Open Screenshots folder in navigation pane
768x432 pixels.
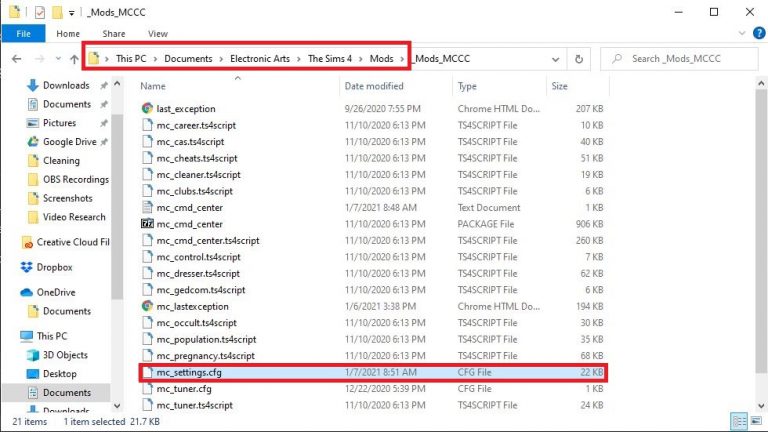tap(67, 198)
